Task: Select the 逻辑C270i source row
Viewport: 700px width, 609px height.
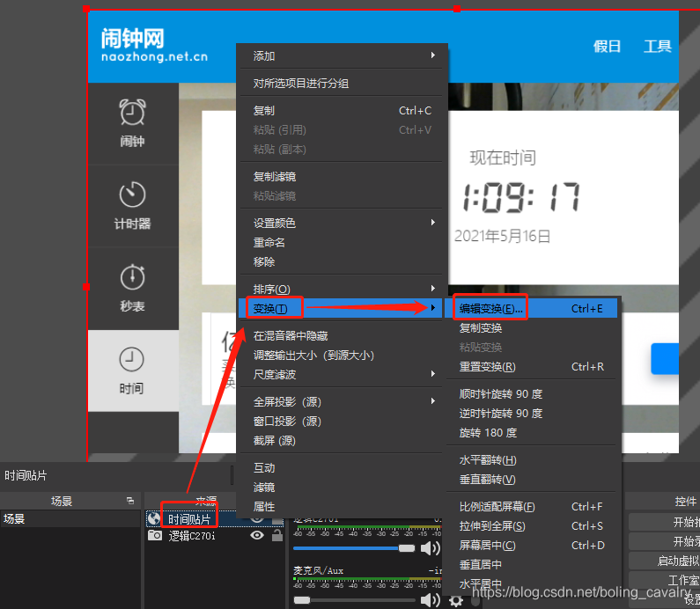Action: tap(215, 535)
